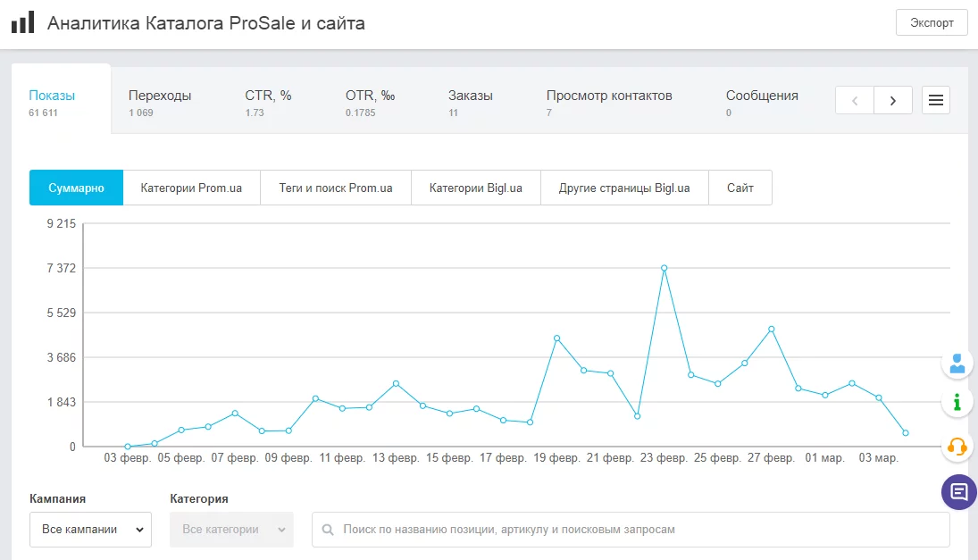Select the CTR, % metric tab
The image size is (978, 560).
tap(268, 102)
